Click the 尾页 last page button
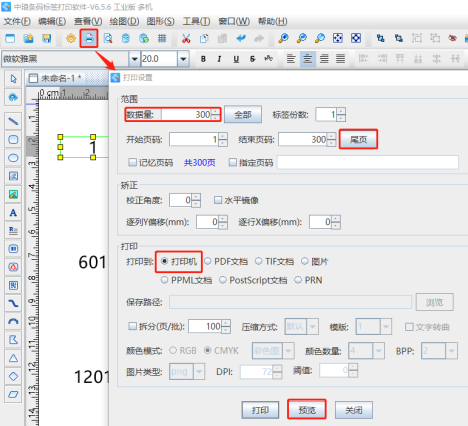 point(358,139)
